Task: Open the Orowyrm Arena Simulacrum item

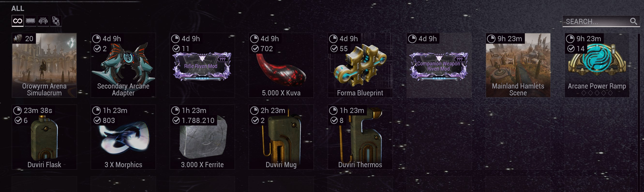Action: click(44, 65)
